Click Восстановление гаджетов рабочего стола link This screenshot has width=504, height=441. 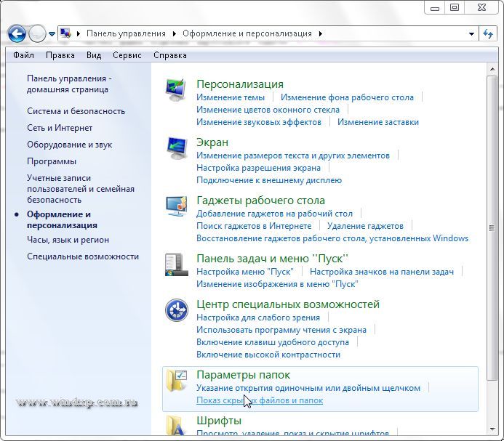point(332,238)
